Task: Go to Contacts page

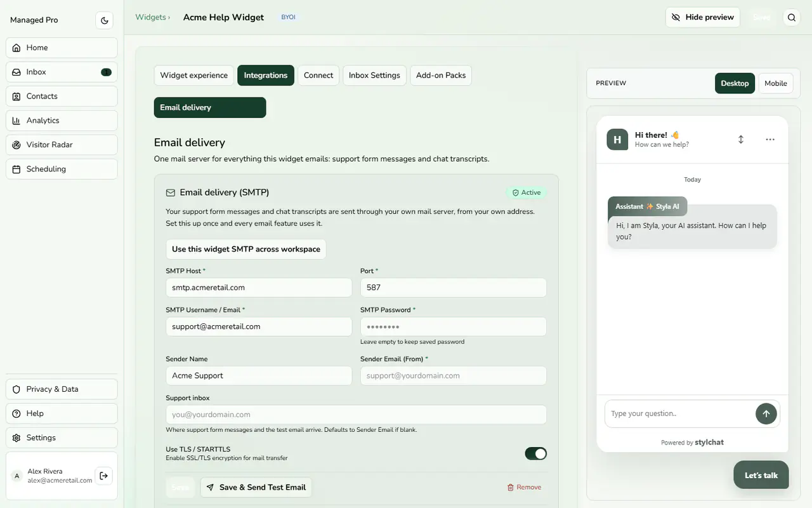Action: point(62,96)
